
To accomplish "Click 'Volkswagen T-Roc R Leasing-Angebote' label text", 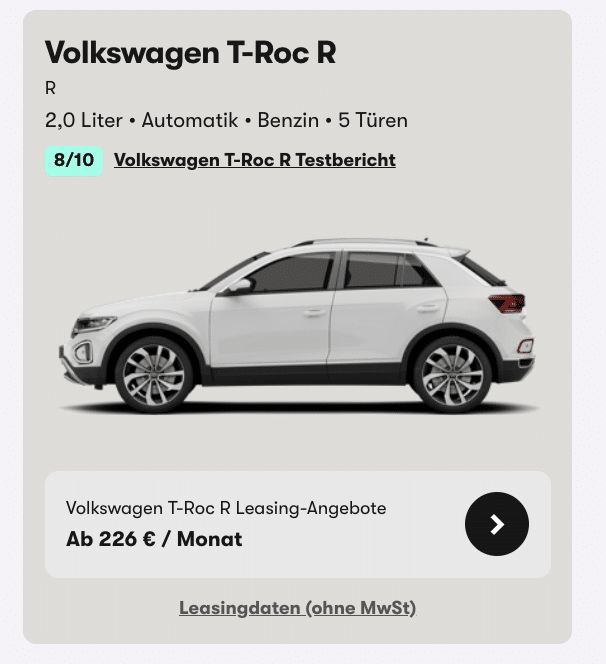I will point(226,508).
